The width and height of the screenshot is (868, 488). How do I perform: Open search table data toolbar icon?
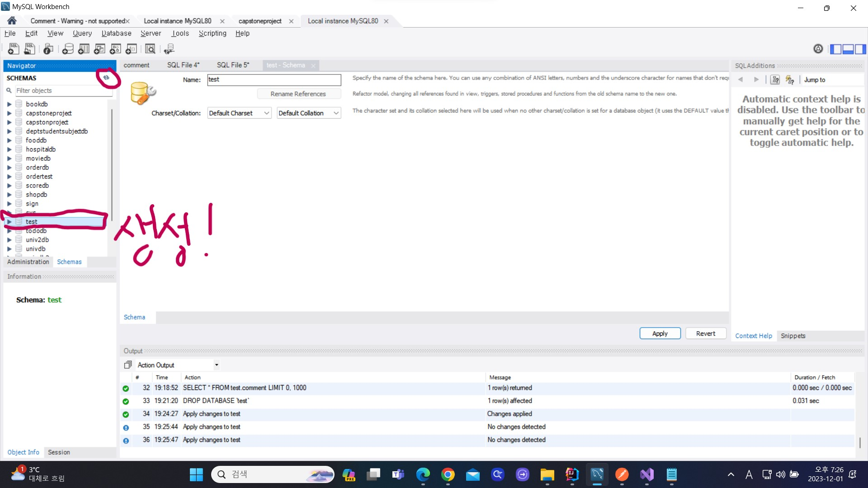[x=150, y=49]
